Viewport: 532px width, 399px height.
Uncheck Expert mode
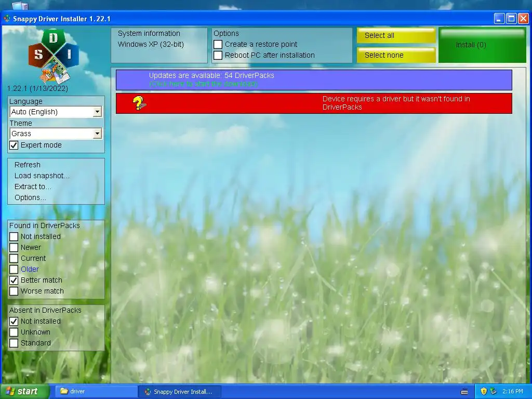(x=14, y=145)
